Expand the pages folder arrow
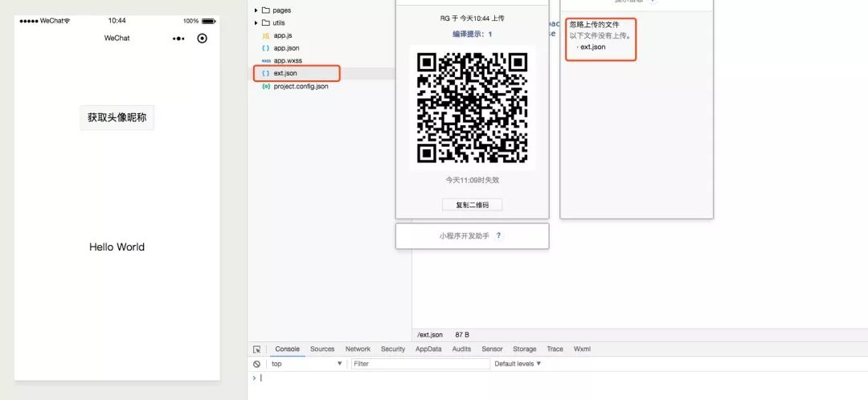This screenshot has width=868, height=400. pyautogui.click(x=256, y=10)
